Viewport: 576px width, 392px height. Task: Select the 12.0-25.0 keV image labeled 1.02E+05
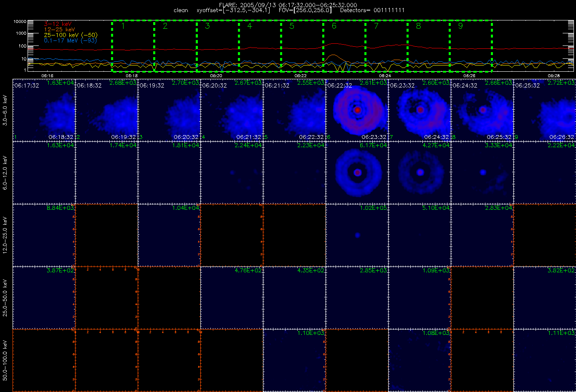coord(357,235)
